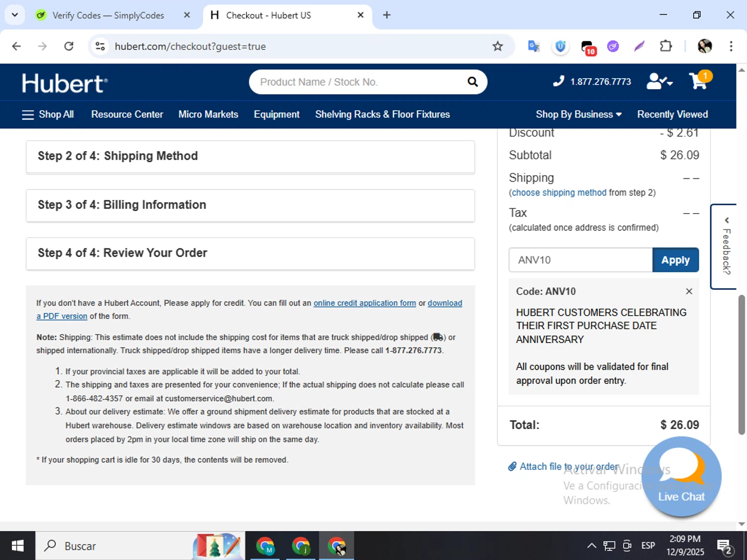This screenshot has width=747, height=560.
Task: Expand Step 2 of 4: Shipping Method
Action: click(250, 156)
